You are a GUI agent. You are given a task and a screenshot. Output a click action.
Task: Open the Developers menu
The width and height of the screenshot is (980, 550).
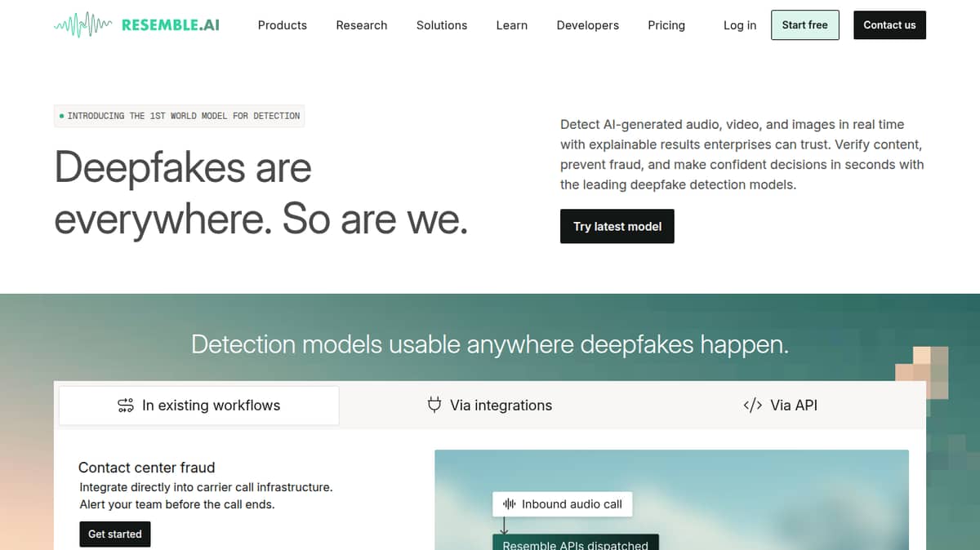[588, 25]
